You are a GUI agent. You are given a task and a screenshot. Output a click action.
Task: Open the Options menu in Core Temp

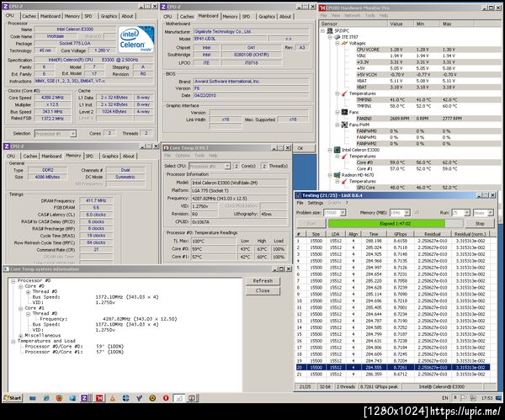coord(183,156)
